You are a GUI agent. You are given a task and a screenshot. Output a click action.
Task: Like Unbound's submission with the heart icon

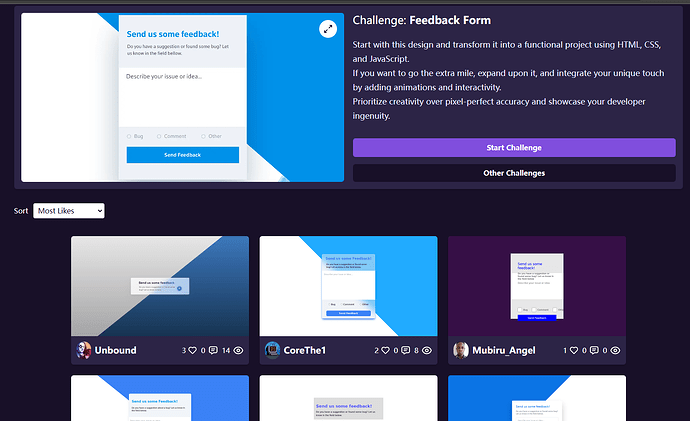(192, 351)
